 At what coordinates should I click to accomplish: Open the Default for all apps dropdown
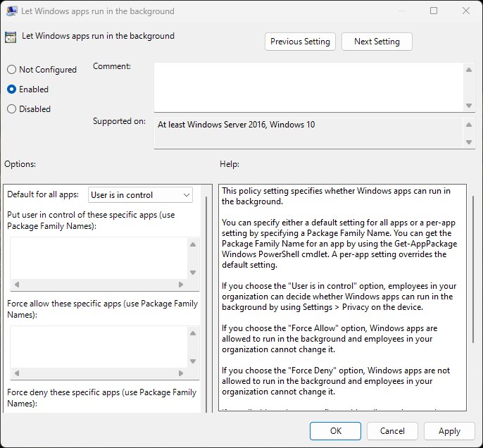140,195
